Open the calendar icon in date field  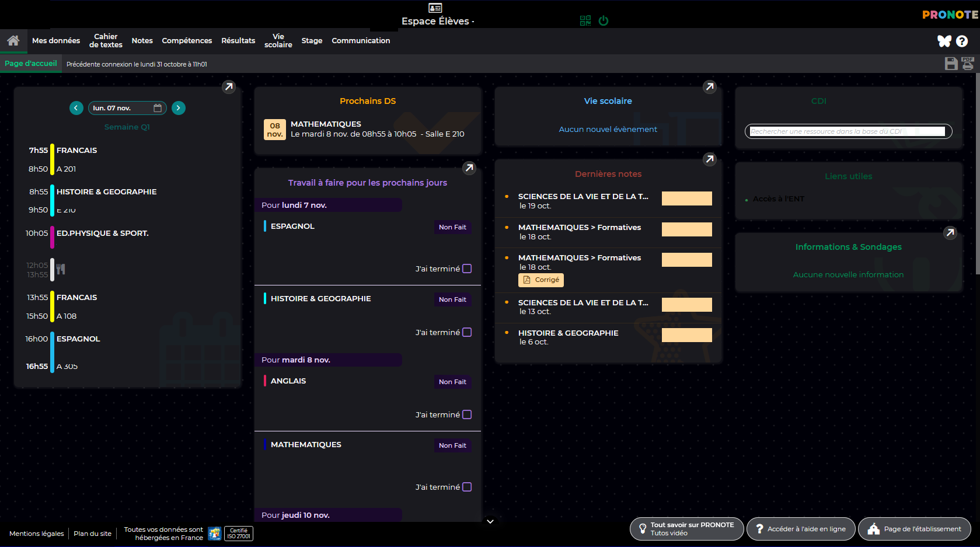[x=158, y=108]
